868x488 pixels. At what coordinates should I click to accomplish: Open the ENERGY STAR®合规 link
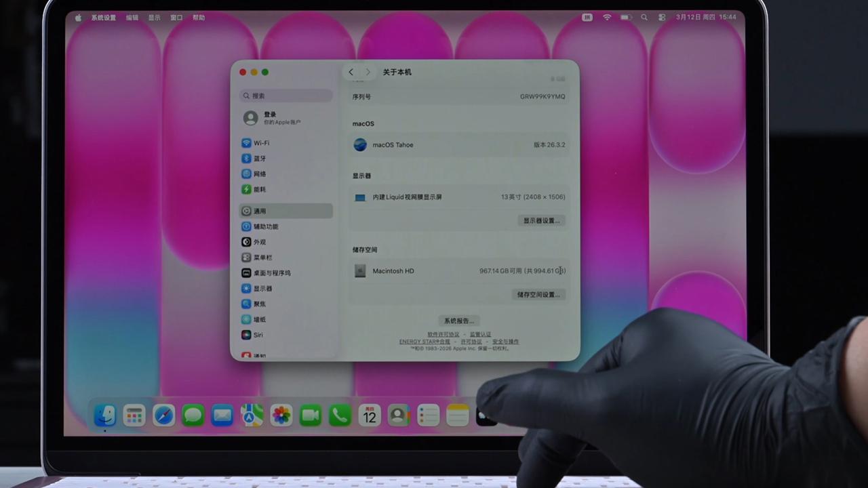coord(425,342)
